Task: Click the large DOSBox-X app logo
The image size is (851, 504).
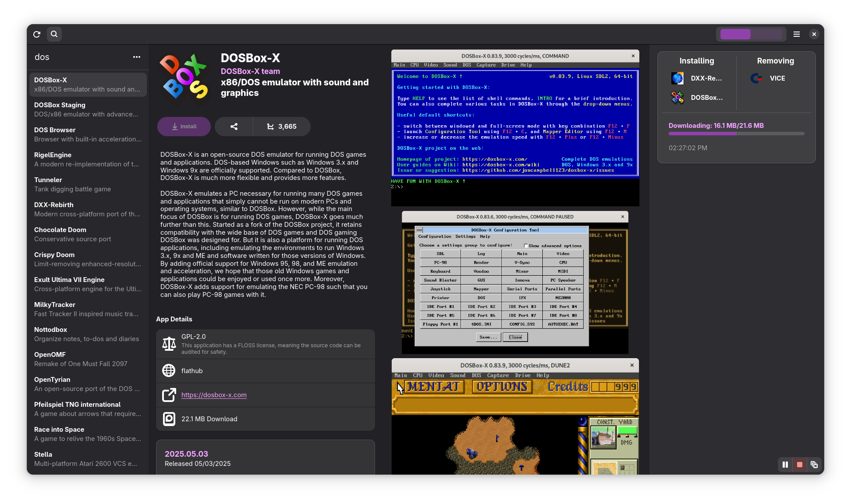Action: [185, 78]
